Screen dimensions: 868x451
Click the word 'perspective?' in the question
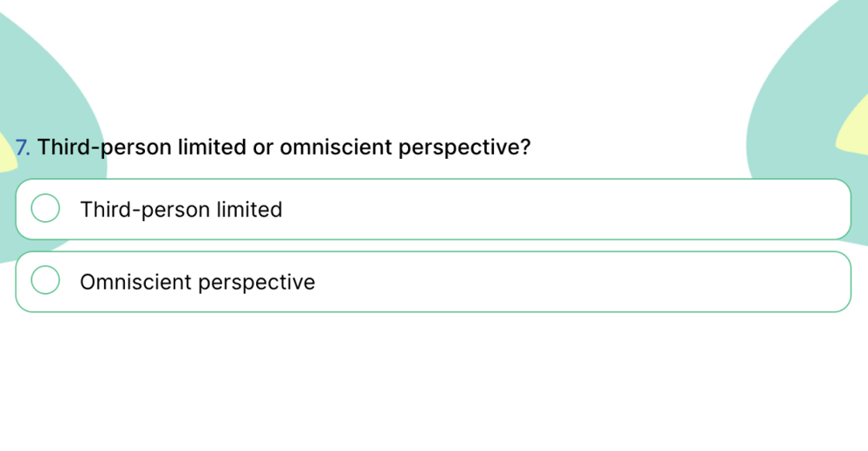click(x=464, y=147)
